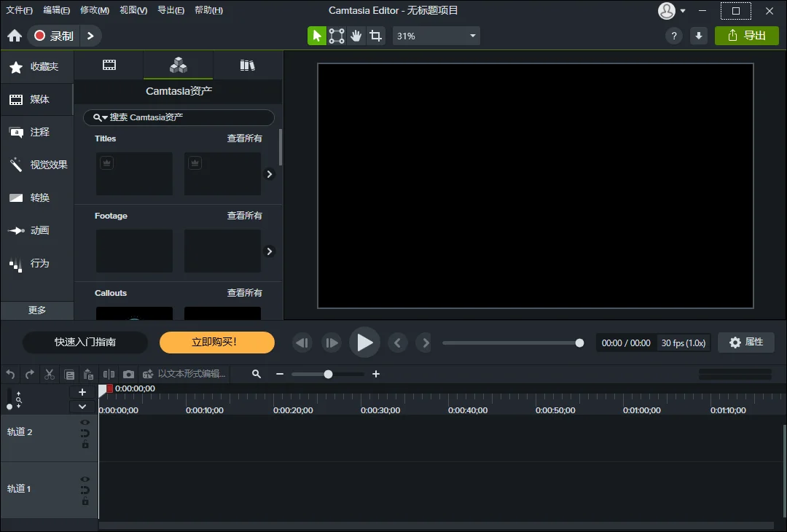Screen dimensions: 787x532
Task: Click the split clip icon
Action: [x=109, y=375]
